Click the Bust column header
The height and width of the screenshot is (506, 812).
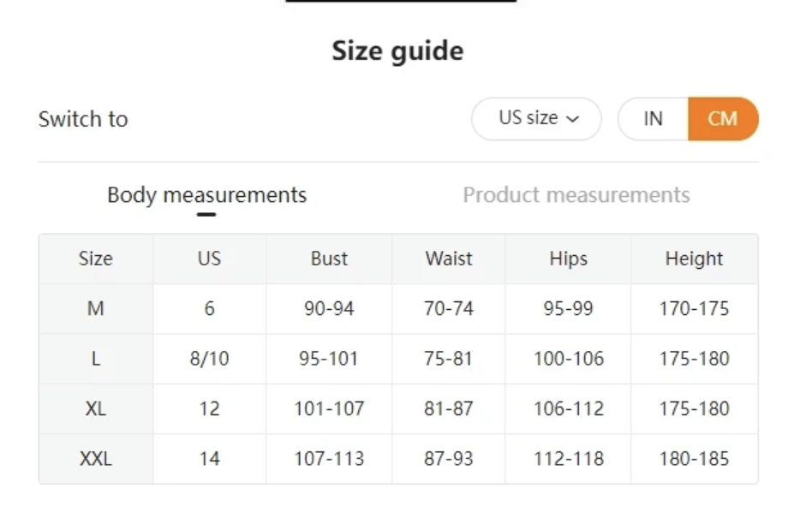pyautogui.click(x=329, y=259)
